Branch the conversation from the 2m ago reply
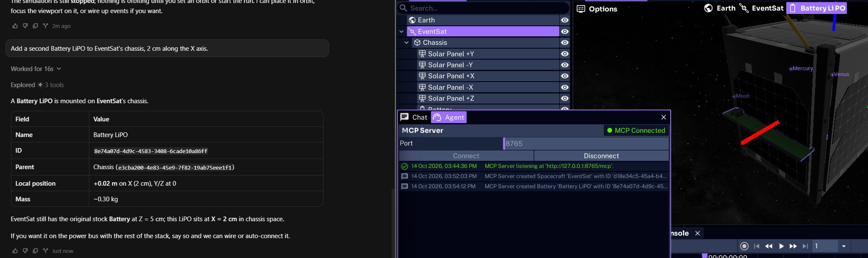This screenshot has width=868, height=258. click(x=45, y=26)
